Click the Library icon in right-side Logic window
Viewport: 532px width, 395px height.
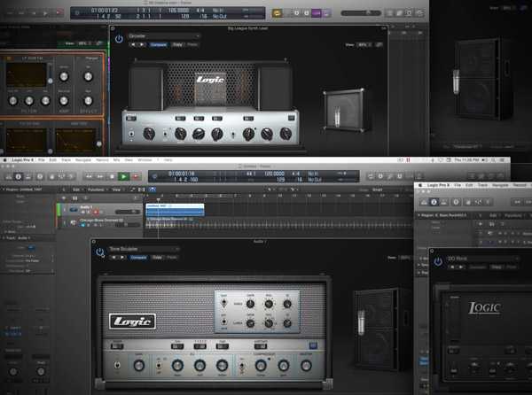coord(424,202)
